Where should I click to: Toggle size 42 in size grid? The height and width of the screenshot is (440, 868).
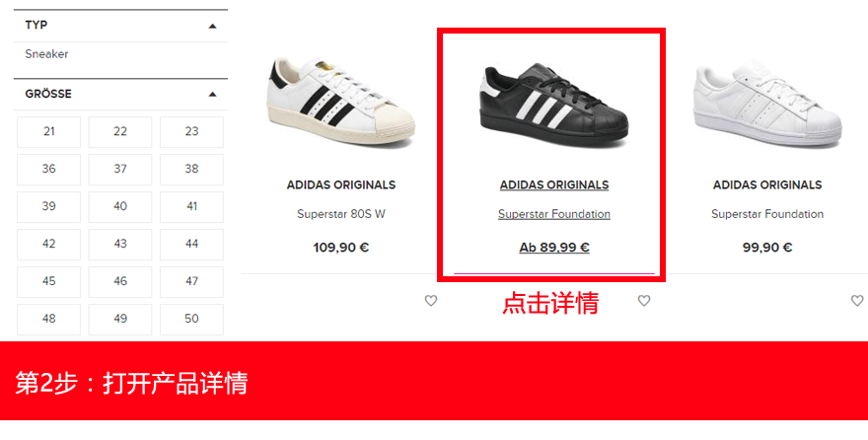point(48,244)
